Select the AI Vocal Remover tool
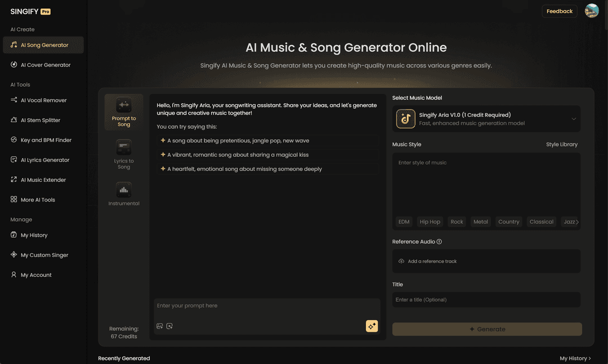 click(x=43, y=100)
